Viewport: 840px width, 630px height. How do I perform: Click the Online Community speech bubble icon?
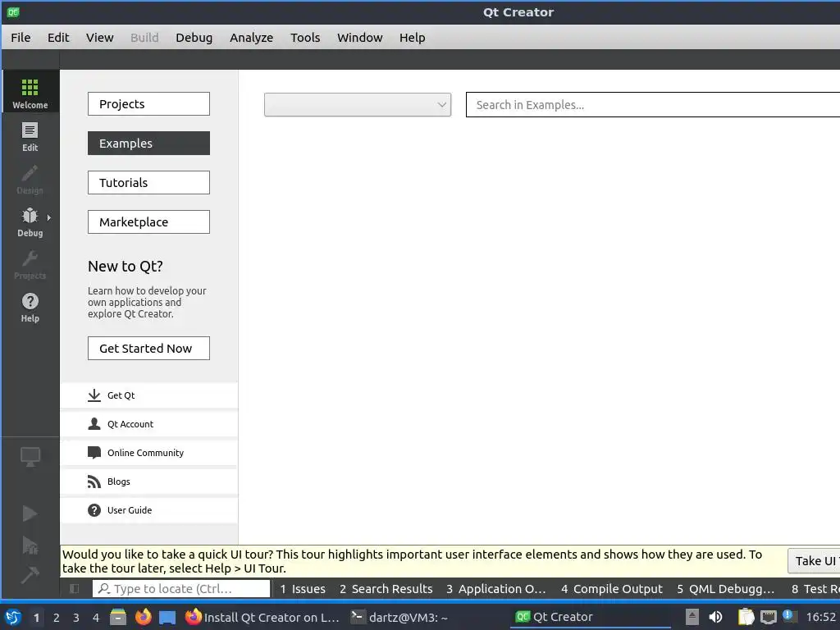tap(94, 453)
